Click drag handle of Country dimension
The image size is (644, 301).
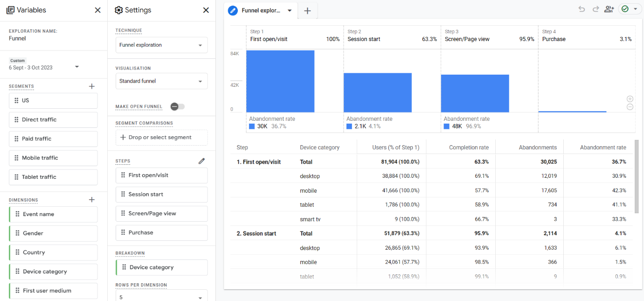coord(17,252)
